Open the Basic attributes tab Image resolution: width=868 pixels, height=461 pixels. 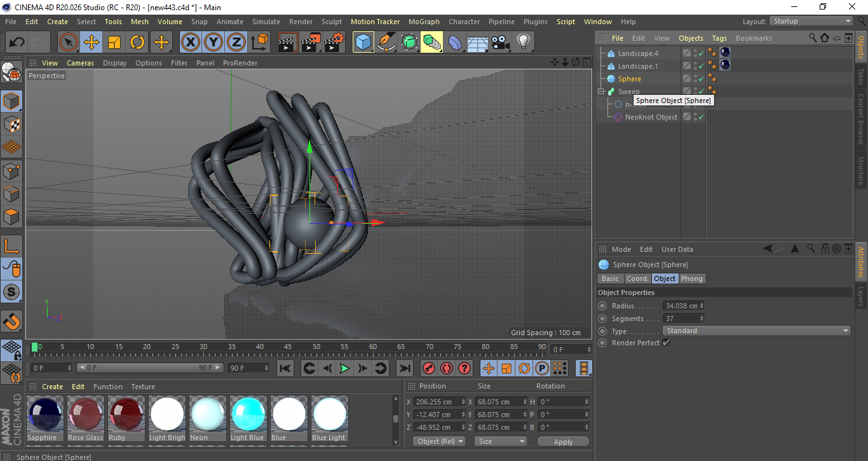point(610,279)
